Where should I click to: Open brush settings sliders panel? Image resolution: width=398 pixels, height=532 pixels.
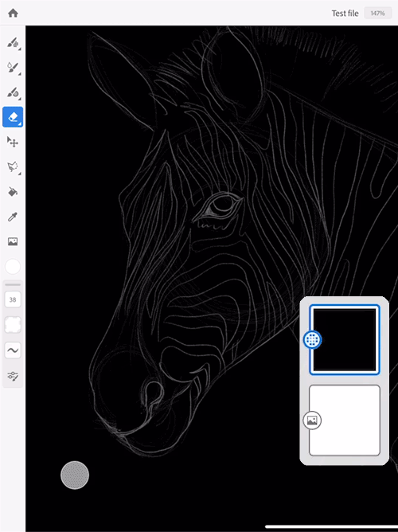pyautogui.click(x=13, y=376)
